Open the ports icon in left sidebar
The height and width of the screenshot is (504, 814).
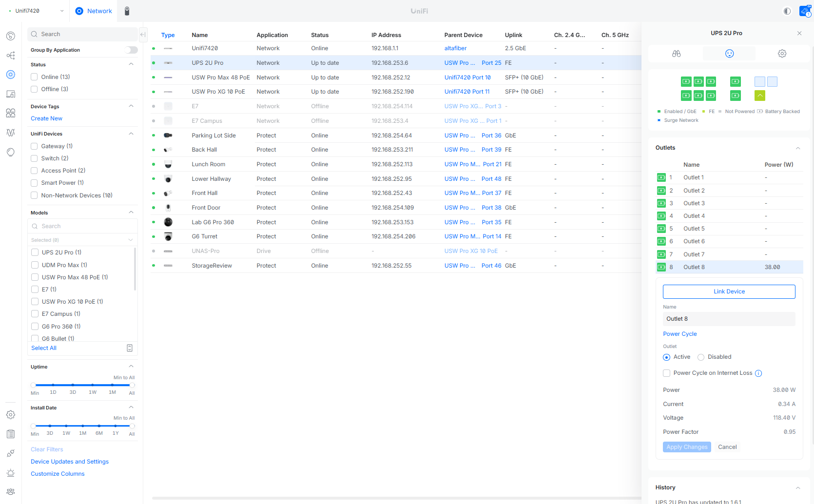click(x=11, y=113)
